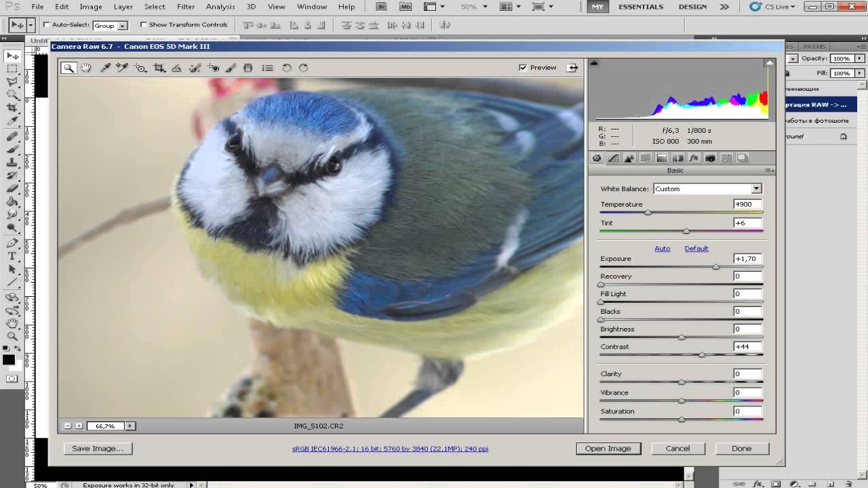Click the Open Image button
The height and width of the screenshot is (488, 868).
click(608, 449)
